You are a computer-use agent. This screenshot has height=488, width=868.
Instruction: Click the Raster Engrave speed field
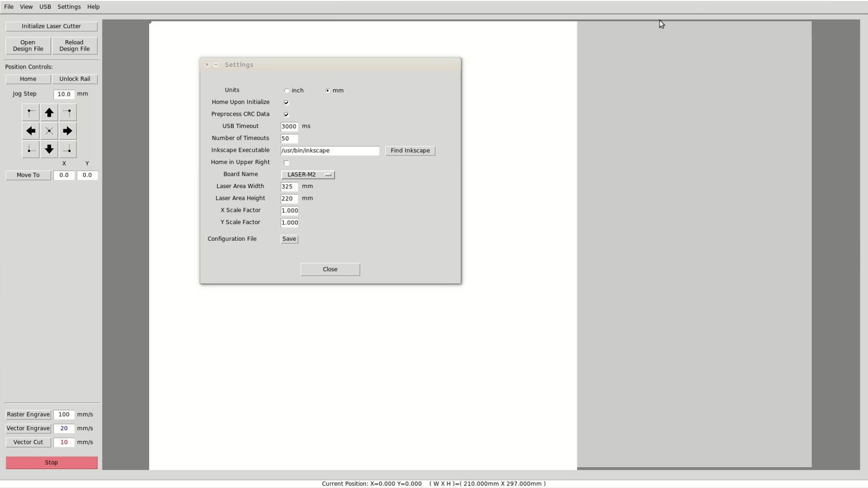point(64,415)
